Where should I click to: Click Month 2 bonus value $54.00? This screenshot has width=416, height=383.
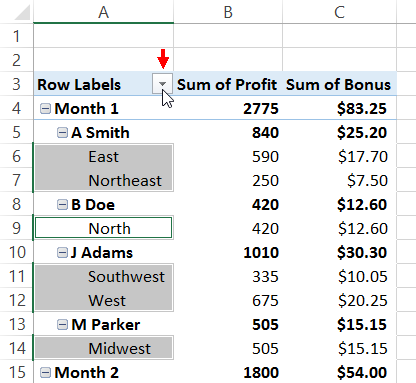point(362,373)
